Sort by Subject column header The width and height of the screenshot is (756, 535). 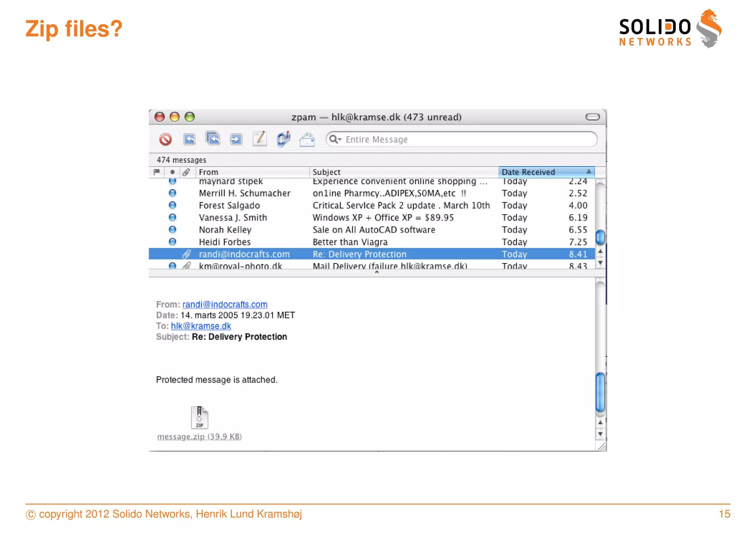tap(404, 172)
